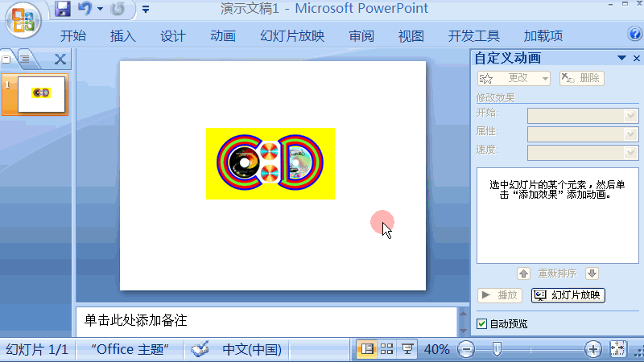The image size is (644, 362).
Task: Undo the last action
Action: [85, 8]
